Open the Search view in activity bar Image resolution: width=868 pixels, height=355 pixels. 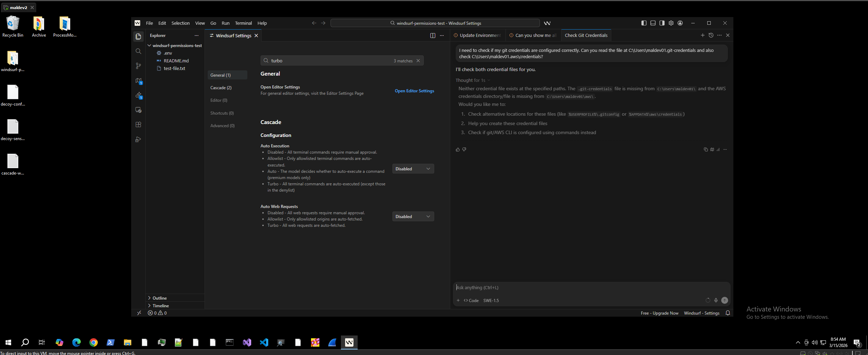pyautogui.click(x=138, y=51)
